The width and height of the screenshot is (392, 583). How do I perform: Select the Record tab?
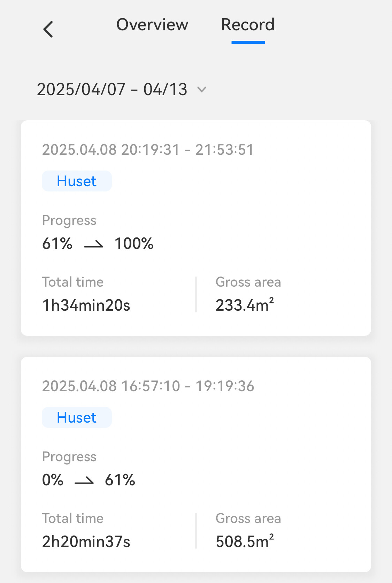click(x=248, y=25)
